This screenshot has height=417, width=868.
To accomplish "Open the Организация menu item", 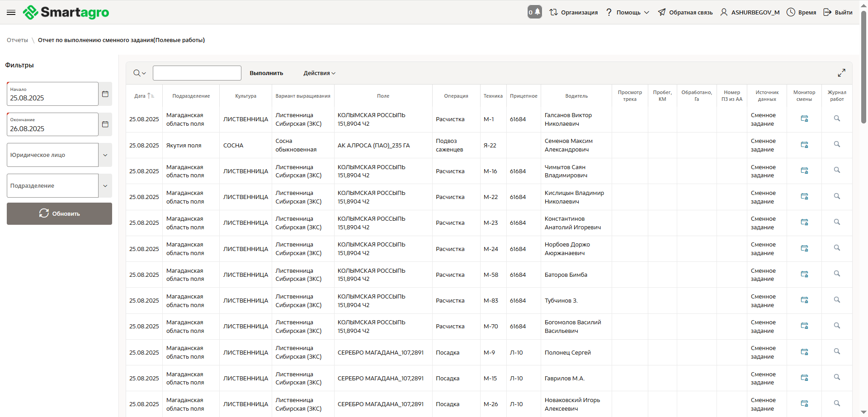I will coord(574,13).
